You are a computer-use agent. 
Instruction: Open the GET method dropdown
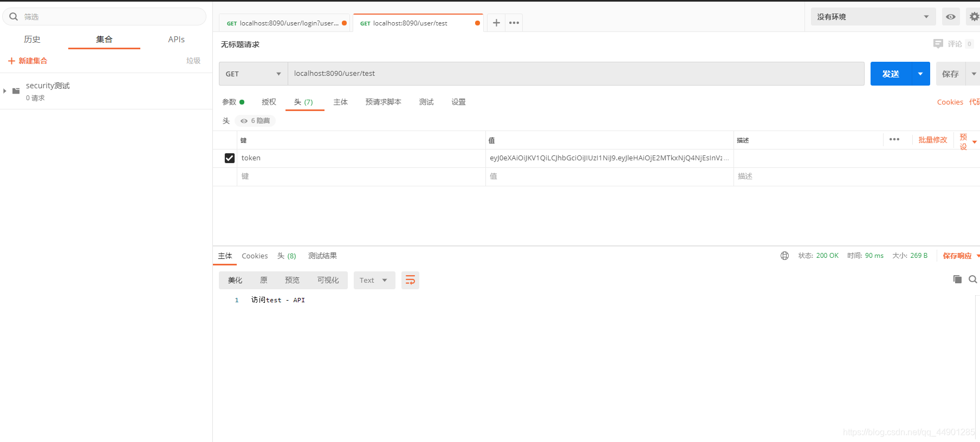point(254,74)
